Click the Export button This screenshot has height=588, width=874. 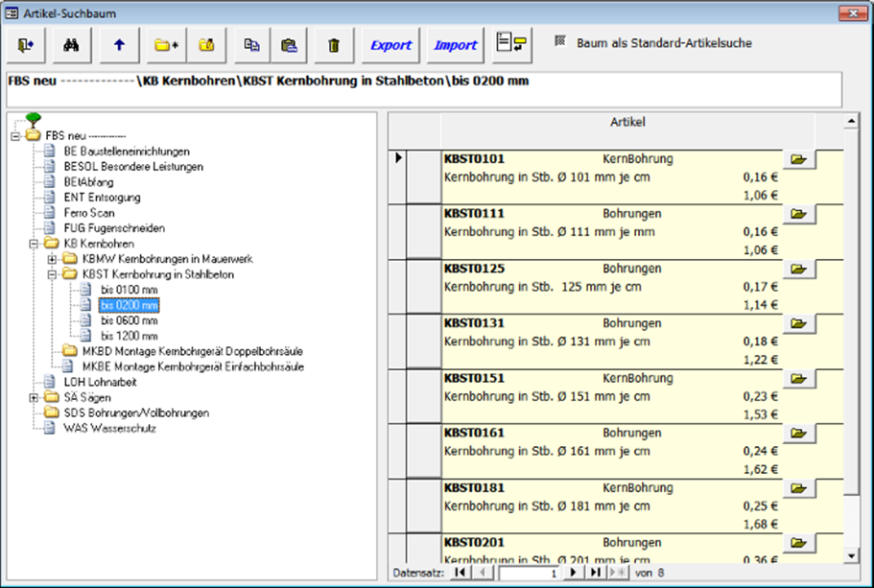coord(390,45)
